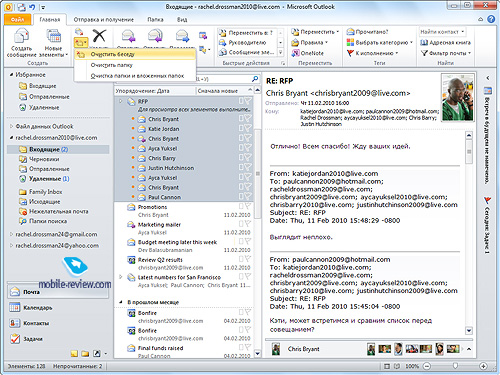Click the flag on Latest numbers for San Francisco
The image size is (500, 375).
click(248, 276)
